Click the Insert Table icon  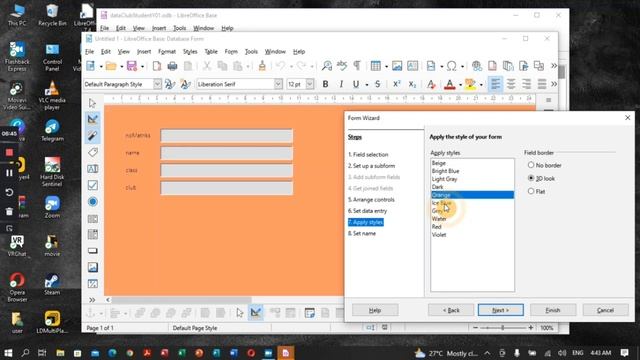(376, 66)
